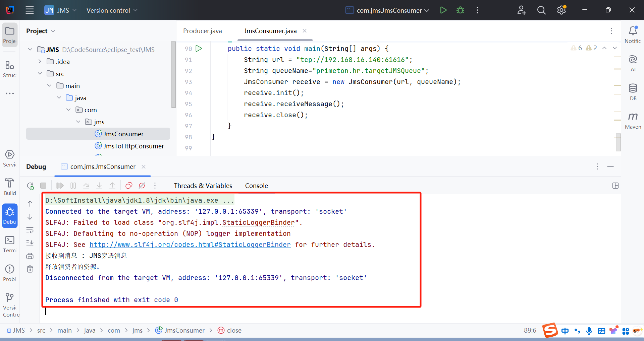Click the Clear All trash icon in console
Viewport: 644px width, 341px height.
pos(30,269)
